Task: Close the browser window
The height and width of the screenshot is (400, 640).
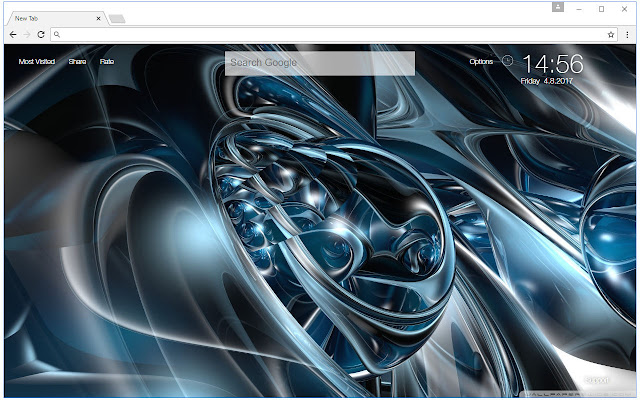Action: tap(624, 9)
